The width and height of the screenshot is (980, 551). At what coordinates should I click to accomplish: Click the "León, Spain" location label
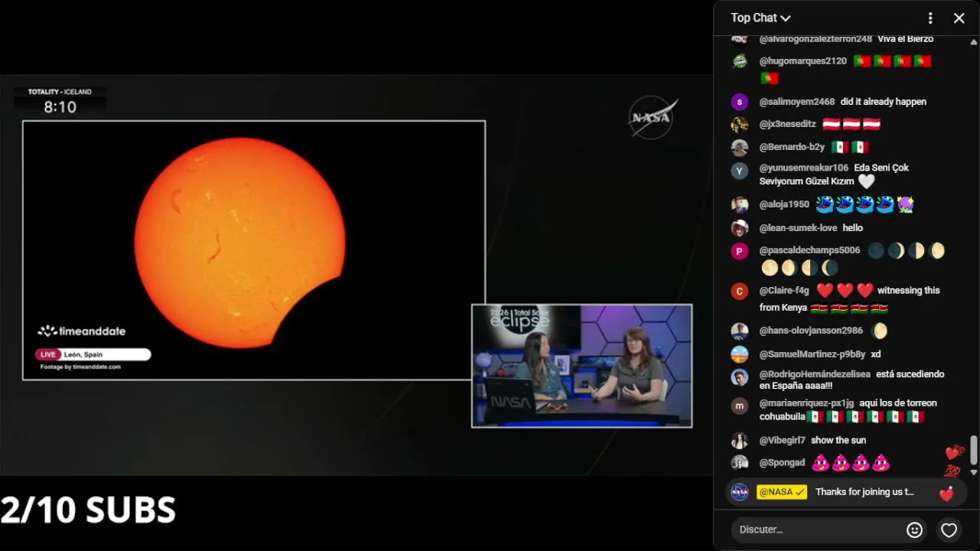[83, 354]
